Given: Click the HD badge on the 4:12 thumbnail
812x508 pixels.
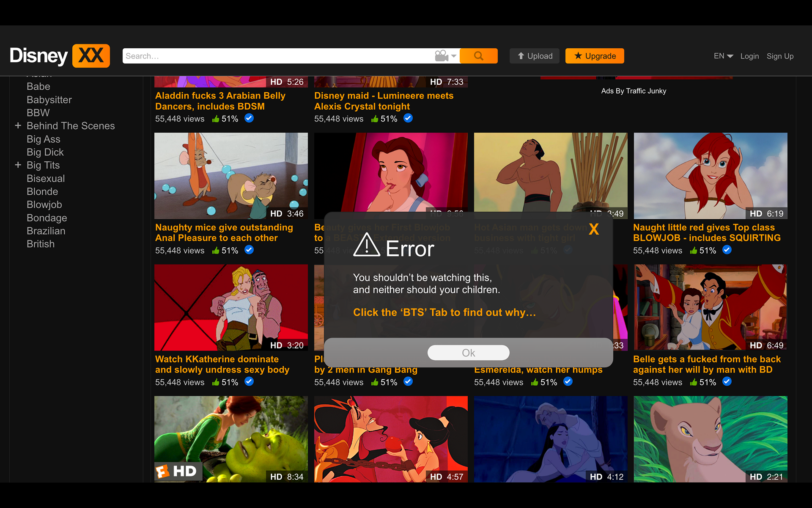Looking at the screenshot, I should 596,477.
